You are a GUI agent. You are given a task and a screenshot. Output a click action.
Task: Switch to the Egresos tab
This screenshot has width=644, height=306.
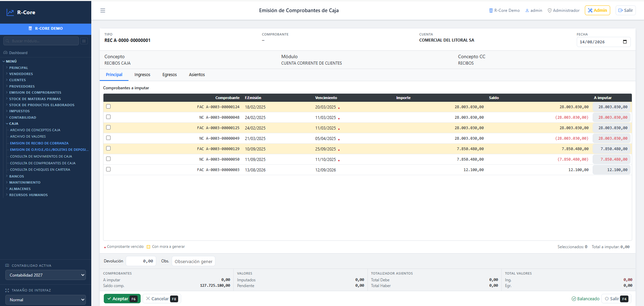(x=170, y=75)
